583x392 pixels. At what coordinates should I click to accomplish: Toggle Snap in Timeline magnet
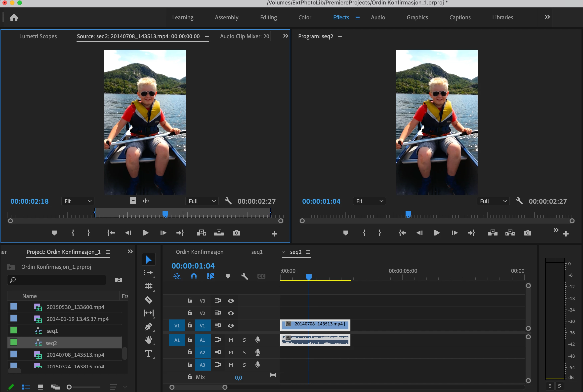tap(194, 276)
